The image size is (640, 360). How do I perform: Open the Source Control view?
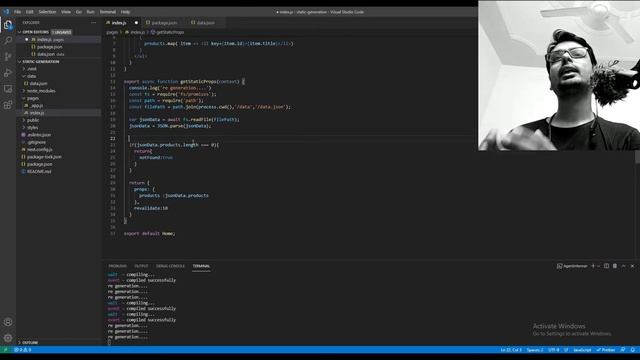8,57
